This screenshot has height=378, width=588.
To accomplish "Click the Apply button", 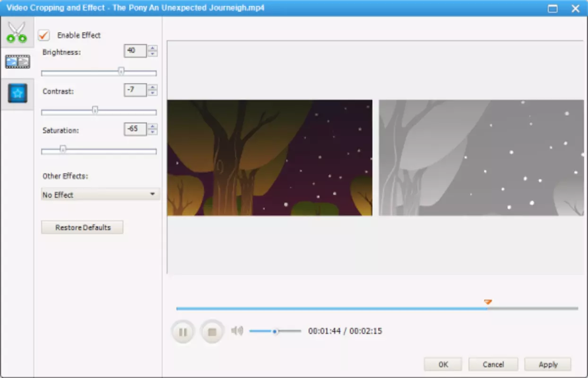I will (x=548, y=364).
